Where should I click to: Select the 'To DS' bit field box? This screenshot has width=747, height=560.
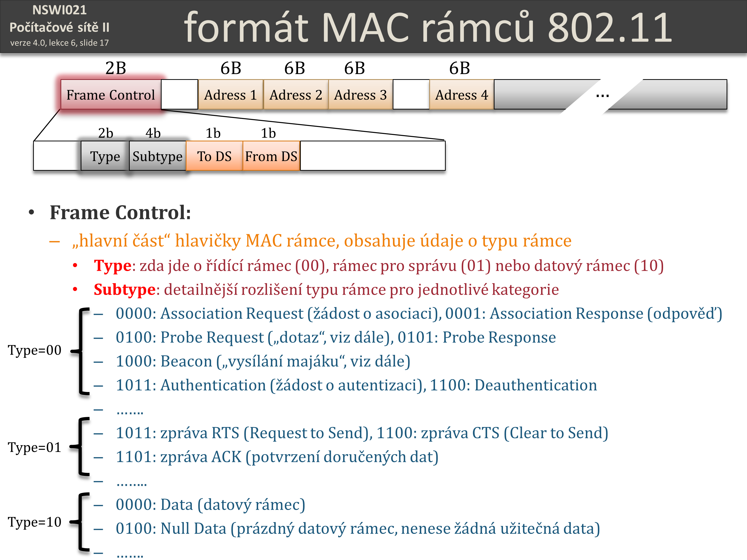click(x=214, y=156)
